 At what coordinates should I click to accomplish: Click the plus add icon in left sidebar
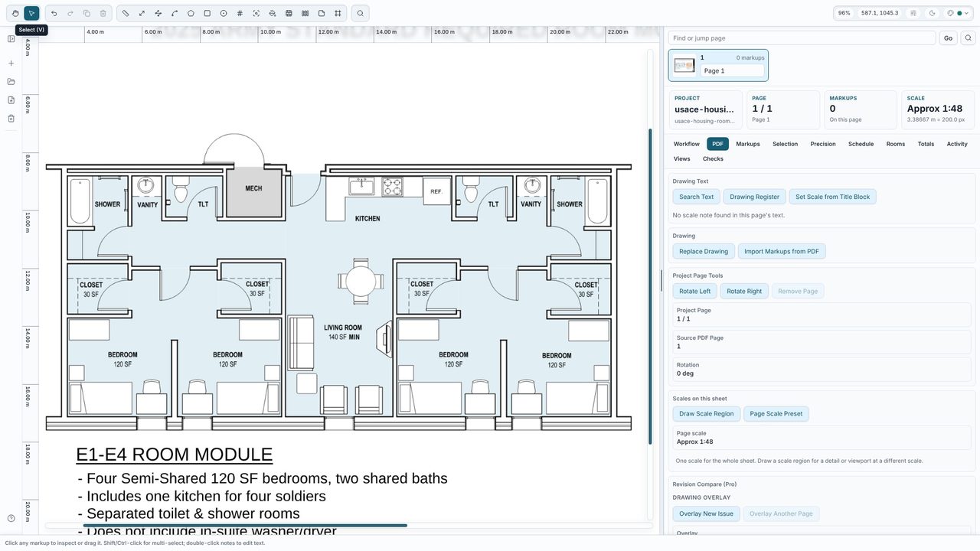(x=11, y=64)
